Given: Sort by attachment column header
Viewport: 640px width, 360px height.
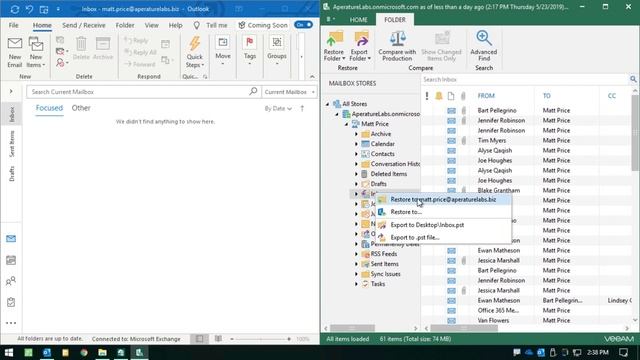Looking at the screenshot, I should tap(463, 96).
